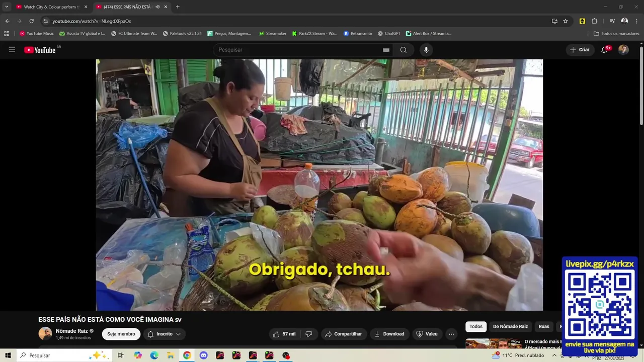Click the Criar create button
The image size is (644, 362).
pos(580,50)
